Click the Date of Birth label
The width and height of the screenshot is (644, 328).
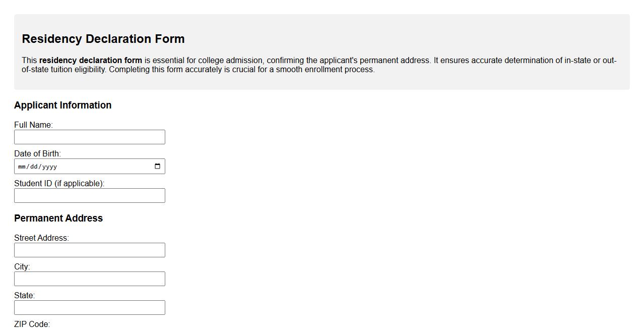tap(38, 153)
